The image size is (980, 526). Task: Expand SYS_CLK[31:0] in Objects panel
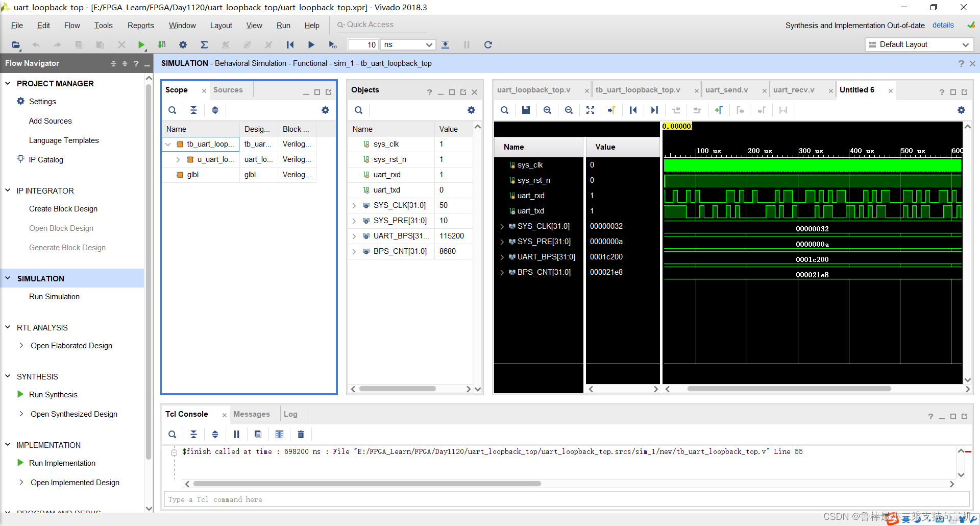click(x=354, y=206)
